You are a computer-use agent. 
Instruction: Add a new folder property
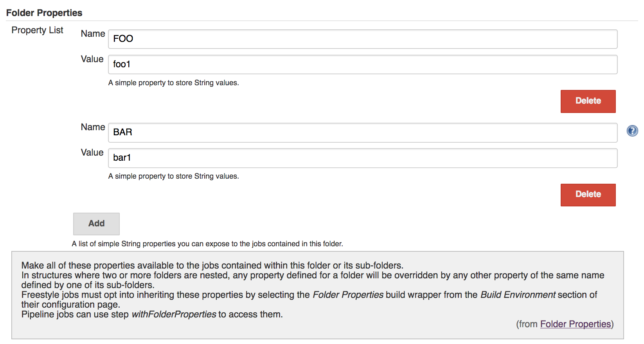96,224
